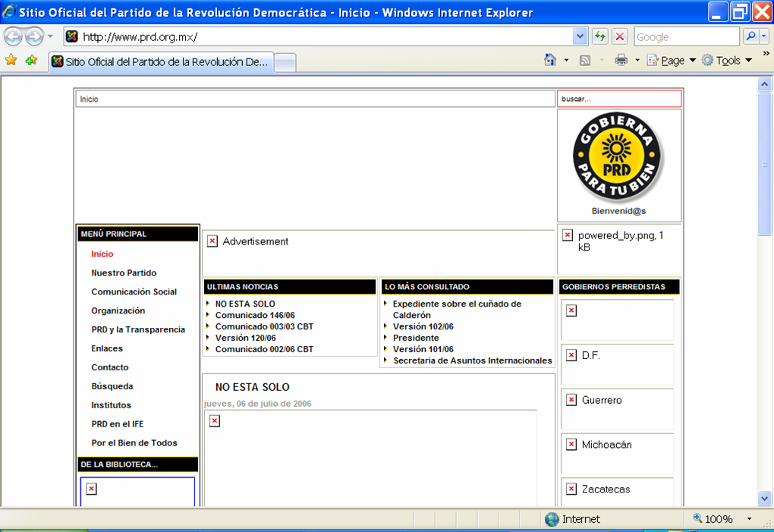Click the RSS feeds icon
The width and height of the screenshot is (774, 532).
(x=585, y=60)
